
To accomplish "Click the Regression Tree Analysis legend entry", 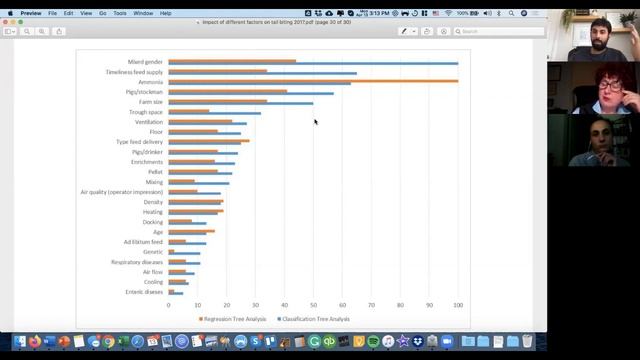I will click(233, 319).
